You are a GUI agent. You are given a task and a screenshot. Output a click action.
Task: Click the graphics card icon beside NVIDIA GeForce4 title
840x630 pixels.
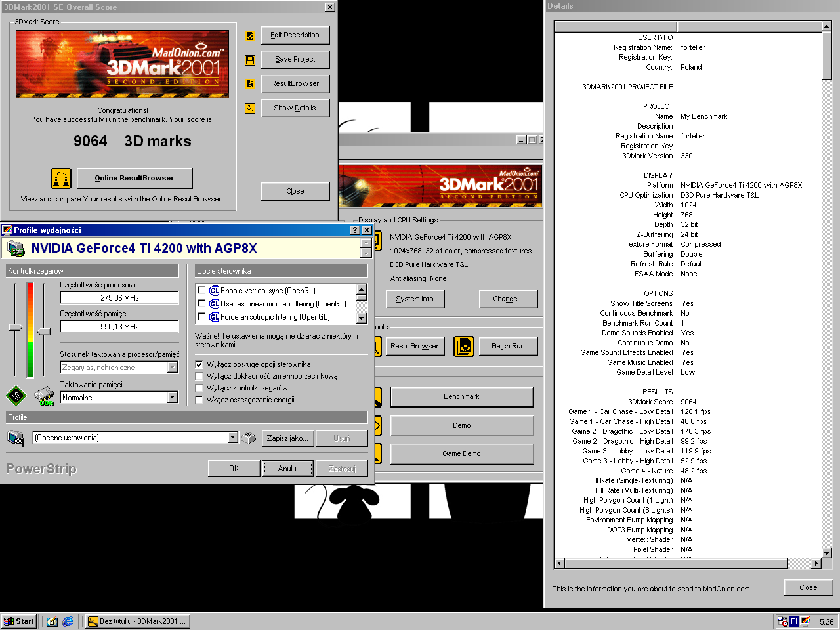tap(16, 249)
